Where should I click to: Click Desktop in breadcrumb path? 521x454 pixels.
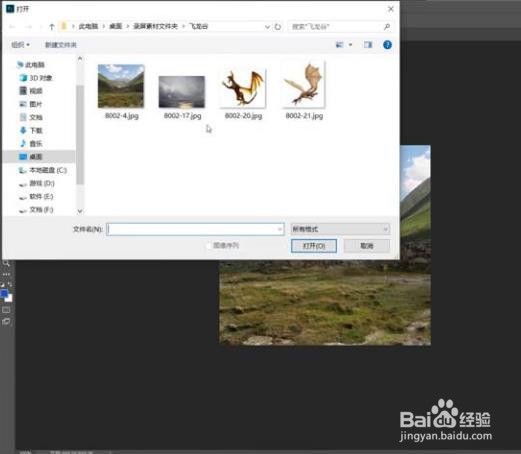[116, 26]
